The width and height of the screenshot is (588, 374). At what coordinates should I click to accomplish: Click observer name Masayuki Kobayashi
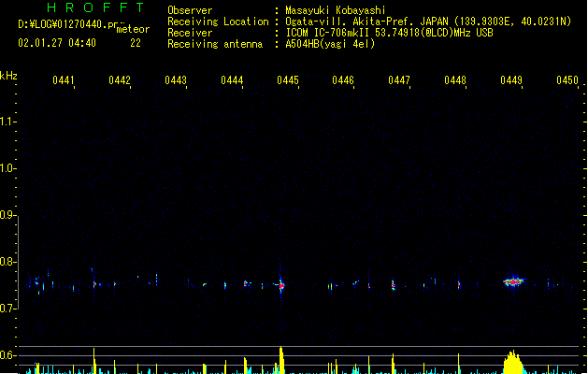point(336,10)
